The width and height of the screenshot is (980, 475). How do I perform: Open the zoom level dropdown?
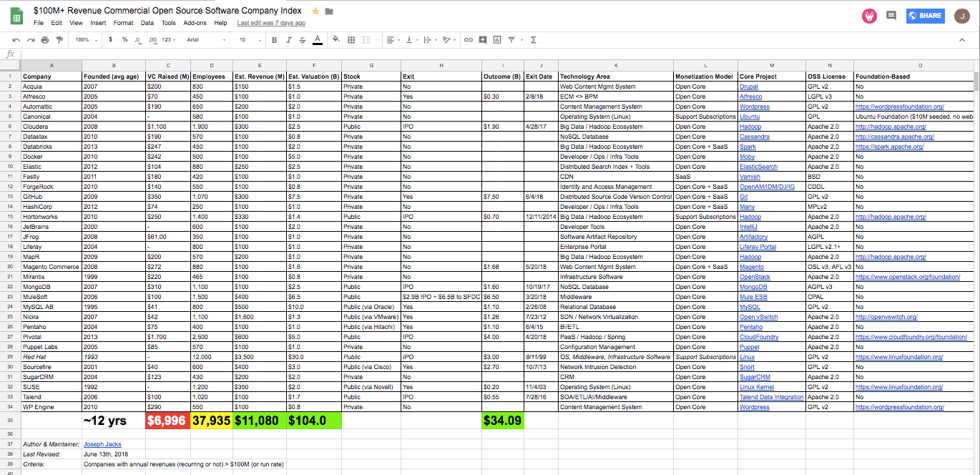[x=86, y=40]
